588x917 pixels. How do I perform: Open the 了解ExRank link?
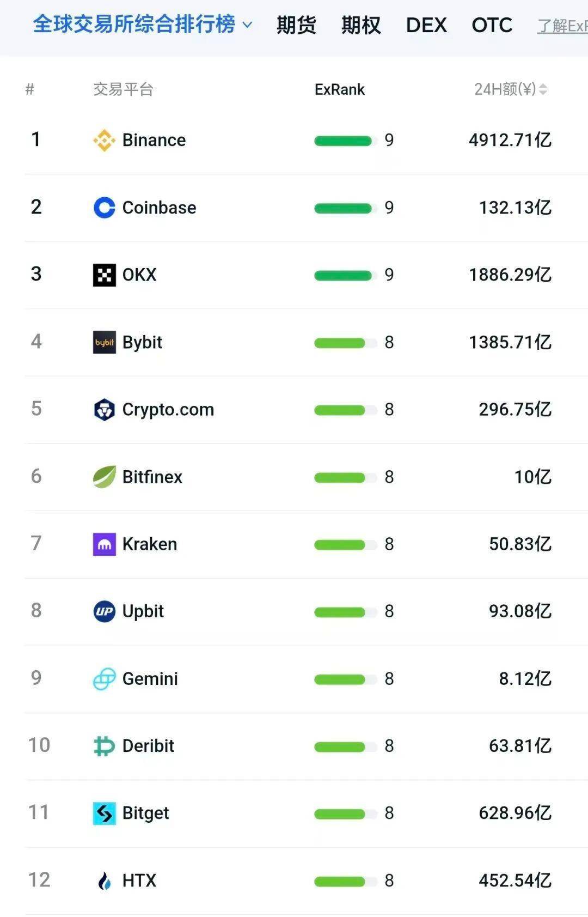(562, 26)
